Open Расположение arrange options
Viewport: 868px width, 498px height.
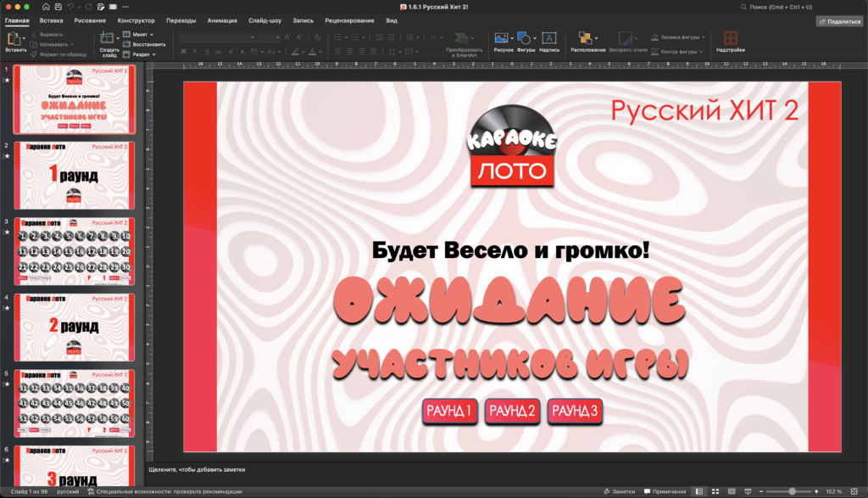[587, 42]
